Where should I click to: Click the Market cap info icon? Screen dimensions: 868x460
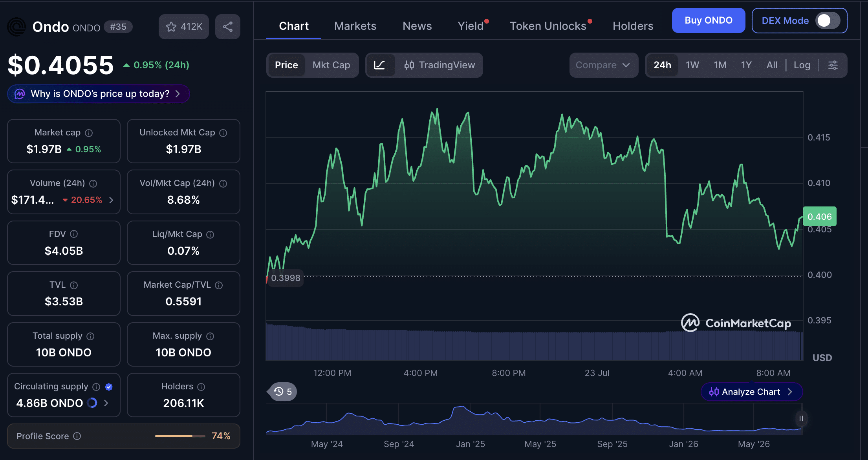pos(89,133)
